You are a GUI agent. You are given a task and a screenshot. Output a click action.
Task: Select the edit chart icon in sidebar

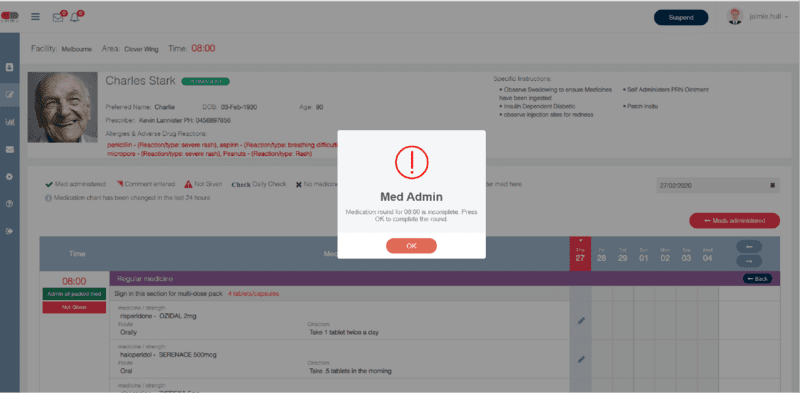tap(9, 94)
